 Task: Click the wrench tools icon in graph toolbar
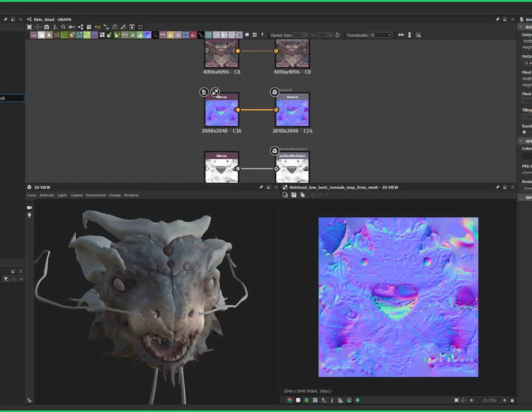(x=123, y=27)
